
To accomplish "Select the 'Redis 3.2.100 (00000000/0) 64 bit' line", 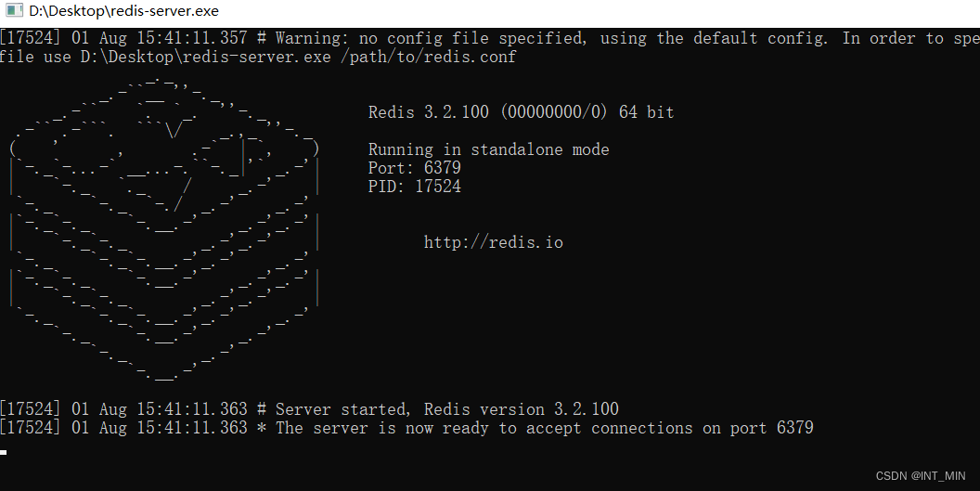I will 521,112.
